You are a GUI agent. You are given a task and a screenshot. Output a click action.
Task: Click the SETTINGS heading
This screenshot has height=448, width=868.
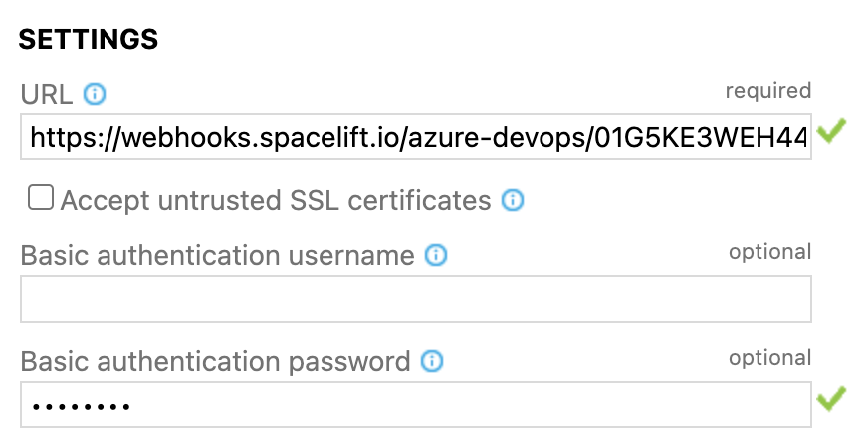[x=89, y=40]
